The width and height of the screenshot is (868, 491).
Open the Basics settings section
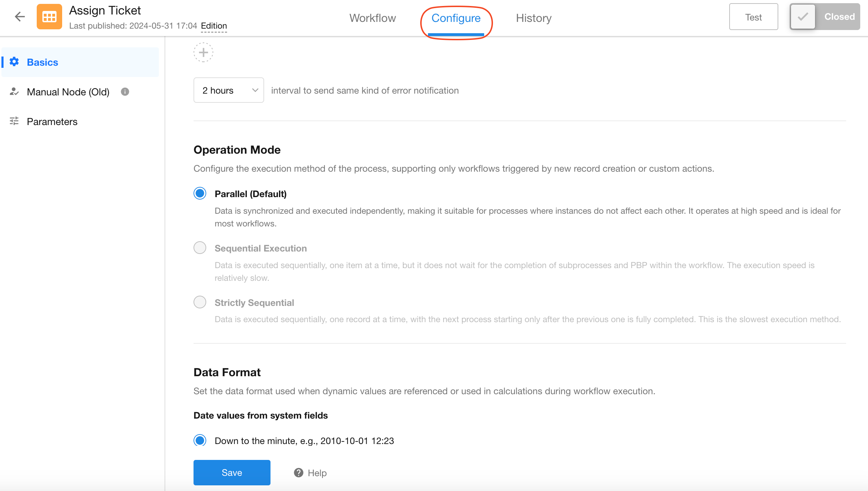80,62
